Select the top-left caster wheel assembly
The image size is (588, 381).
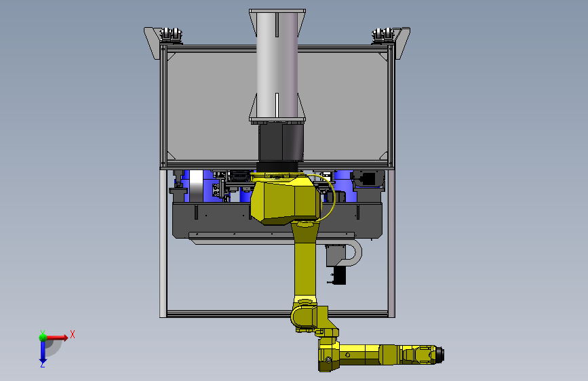coord(172,35)
